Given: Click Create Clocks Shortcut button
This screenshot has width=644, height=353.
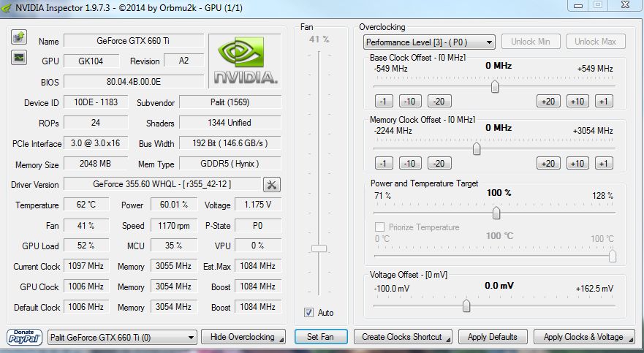Looking at the screenshot, I should point(403,337).
